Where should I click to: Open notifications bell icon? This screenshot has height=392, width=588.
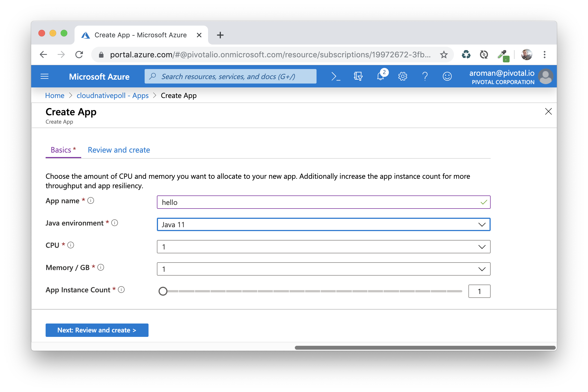click(380, 76)
